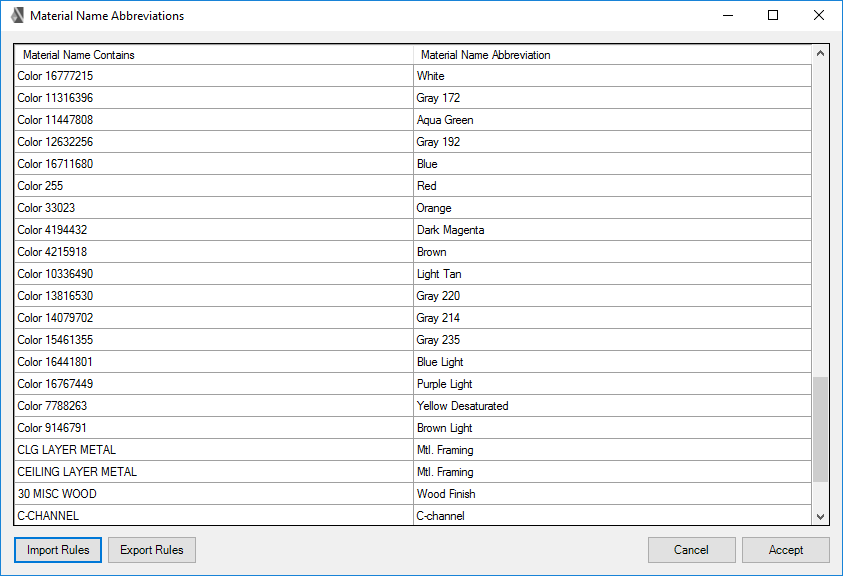Click the Import Rules button

[x=57, y=550]
